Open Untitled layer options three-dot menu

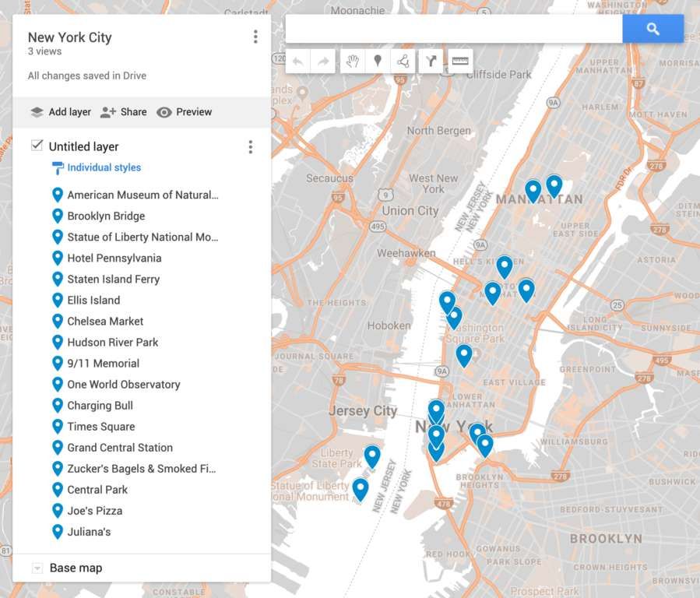[251, 147]
